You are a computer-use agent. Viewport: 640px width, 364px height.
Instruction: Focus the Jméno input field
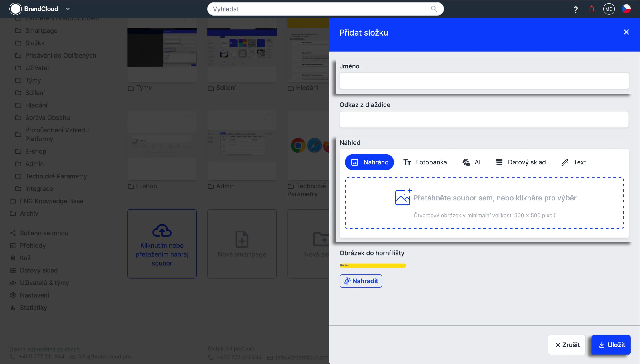(x=484, y=81)
